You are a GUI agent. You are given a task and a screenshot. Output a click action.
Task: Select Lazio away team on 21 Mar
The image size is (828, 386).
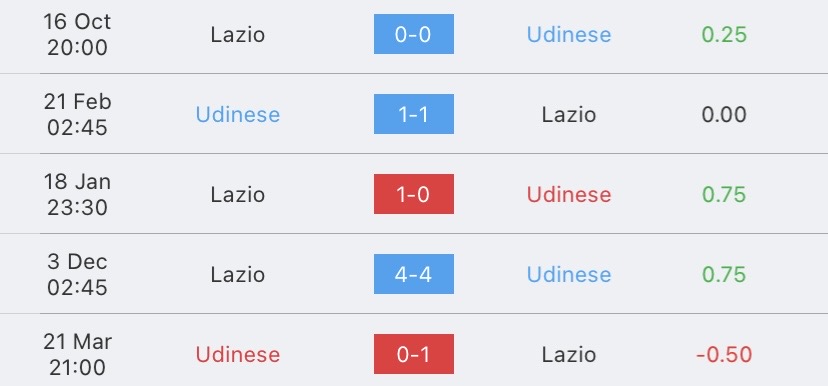tap(569, 354)
